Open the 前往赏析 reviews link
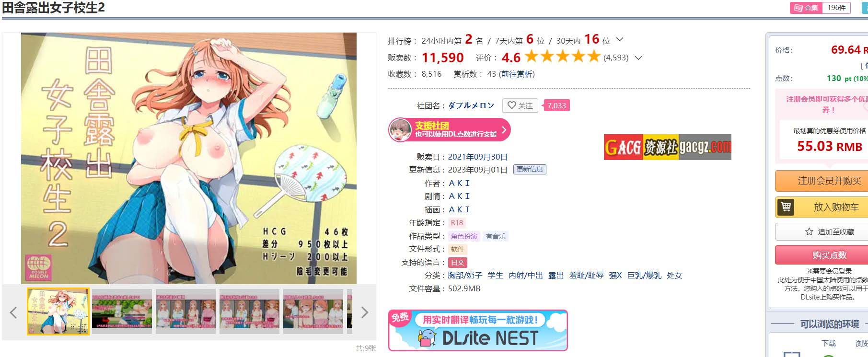Viewport: 868px width, 357px height. [517, 74]
